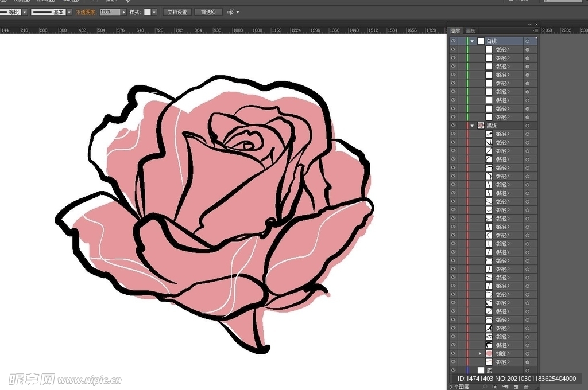Click the 黑线 layer thumbnail
The width and height of the screenshot is (588, 390).
click(x=481, y=126)
